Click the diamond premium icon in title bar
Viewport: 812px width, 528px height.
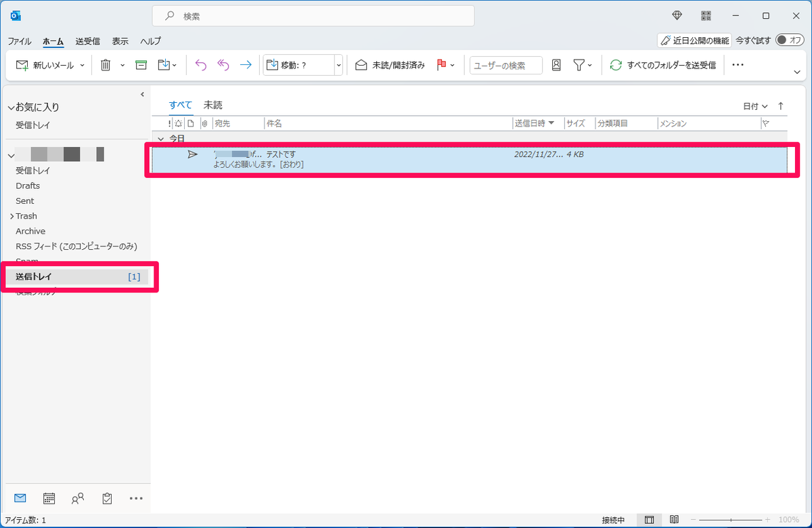pyautogui.click(x=677, y=16)
